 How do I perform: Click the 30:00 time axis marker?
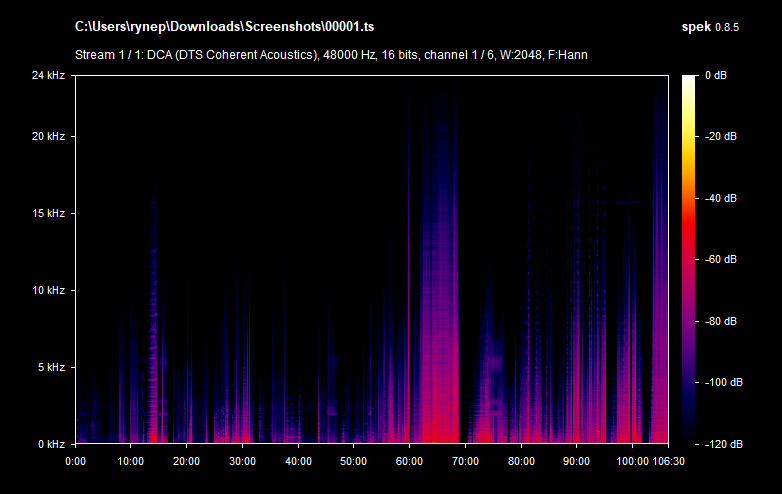point(241,461)
